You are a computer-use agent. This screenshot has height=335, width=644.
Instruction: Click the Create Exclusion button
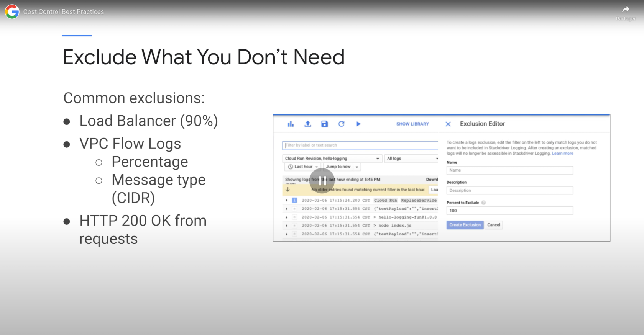point(465,225)
